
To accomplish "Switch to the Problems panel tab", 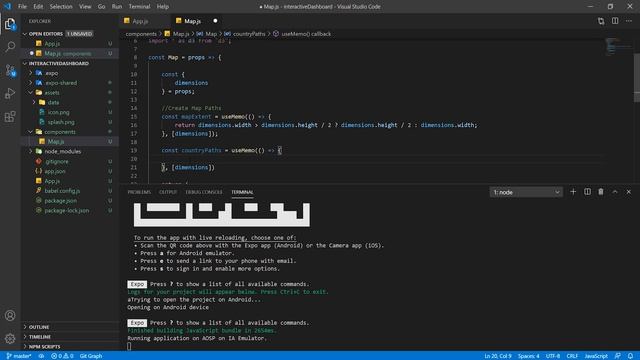I will click(139, 192).
